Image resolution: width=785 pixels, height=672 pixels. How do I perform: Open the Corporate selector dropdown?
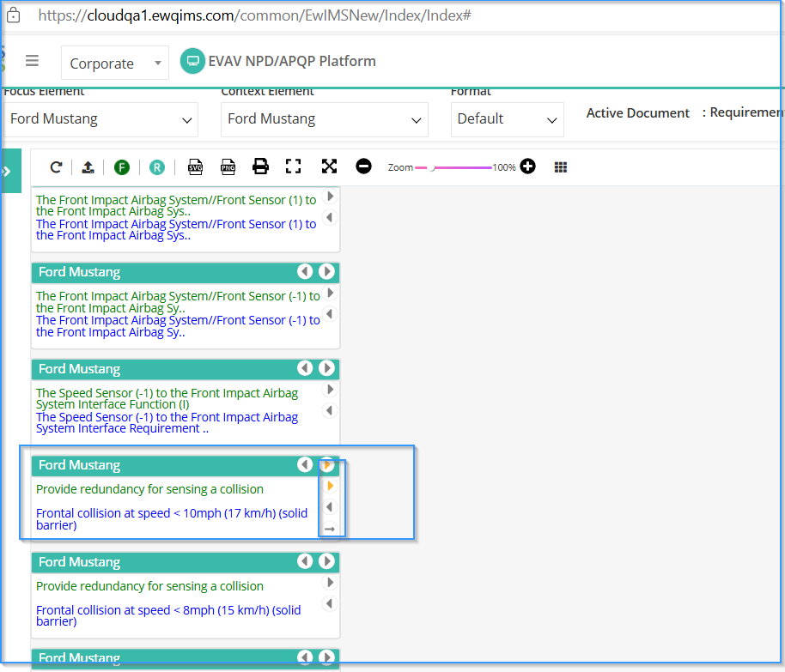tap(114, 63)
